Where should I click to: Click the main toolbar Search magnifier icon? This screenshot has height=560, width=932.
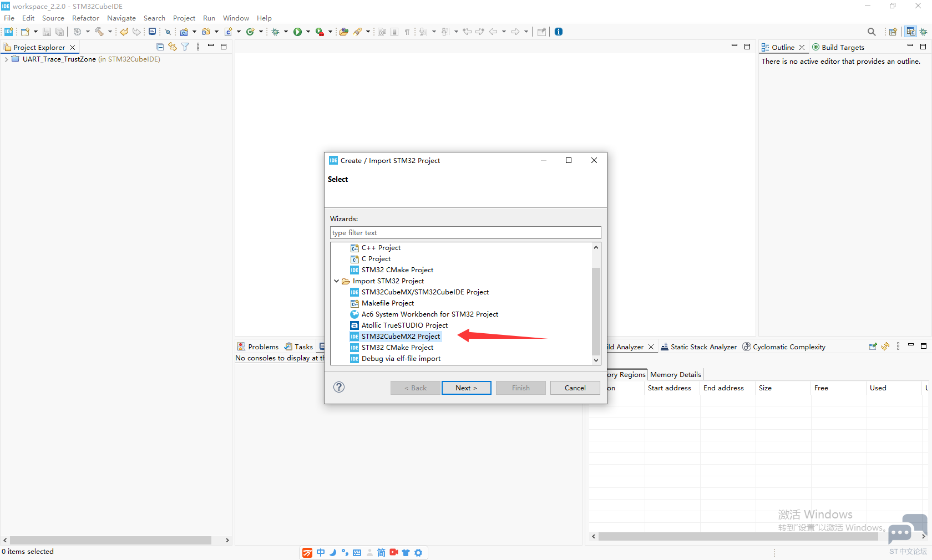pos(872,32)
